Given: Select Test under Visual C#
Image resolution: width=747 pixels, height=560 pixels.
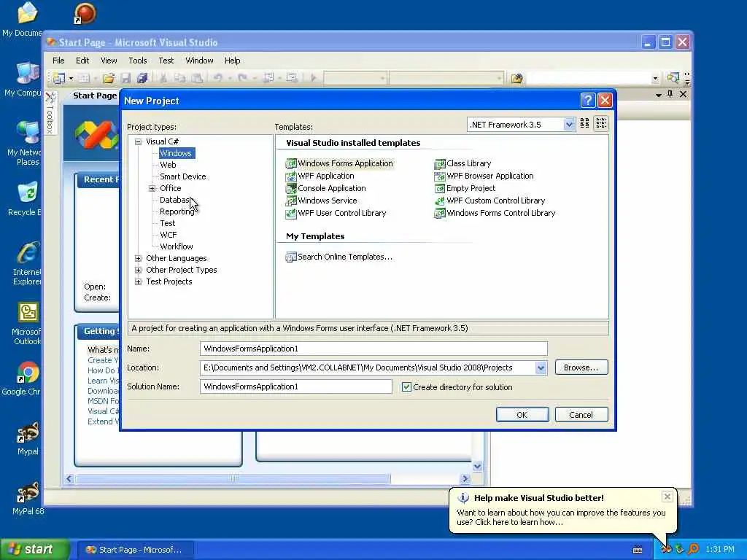Looking at the screenshot, I should point(167,223).
